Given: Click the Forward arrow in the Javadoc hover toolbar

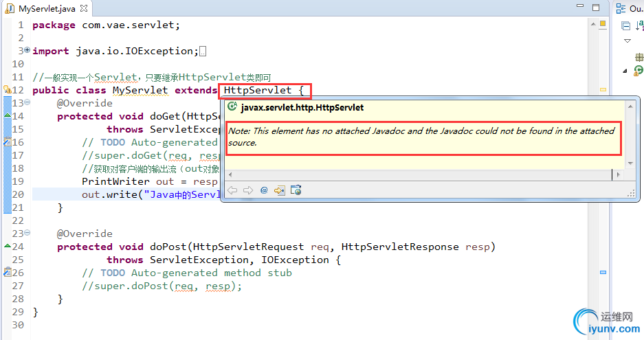Looking at the screenshot, I should 248,190.
